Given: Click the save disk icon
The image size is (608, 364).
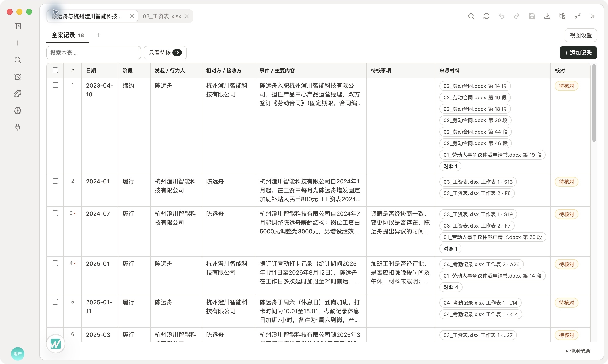Looking at the screenshot, I should pos(532,16).
